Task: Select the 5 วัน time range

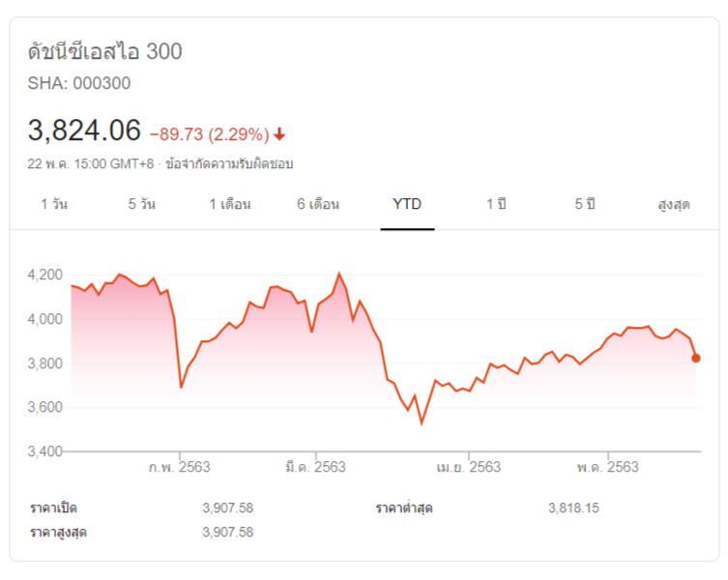Action: (x=142, y=204)
